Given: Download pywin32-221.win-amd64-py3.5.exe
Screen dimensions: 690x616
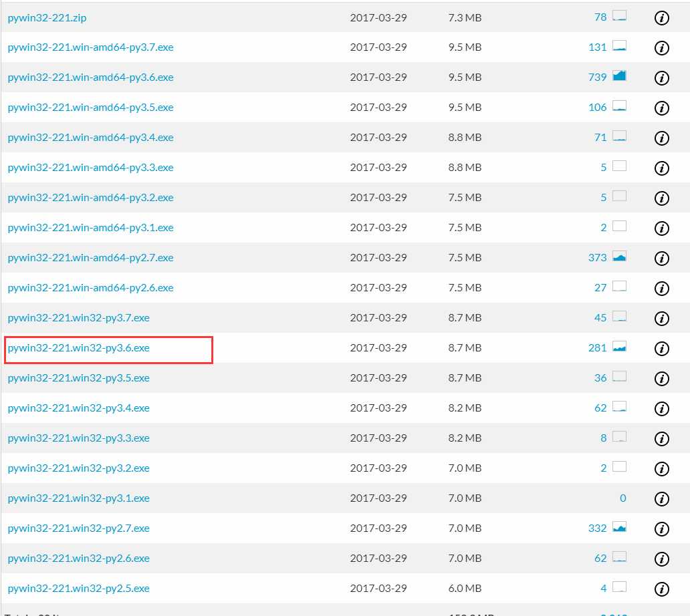Looking at the screenshot, I should (91, 108).
